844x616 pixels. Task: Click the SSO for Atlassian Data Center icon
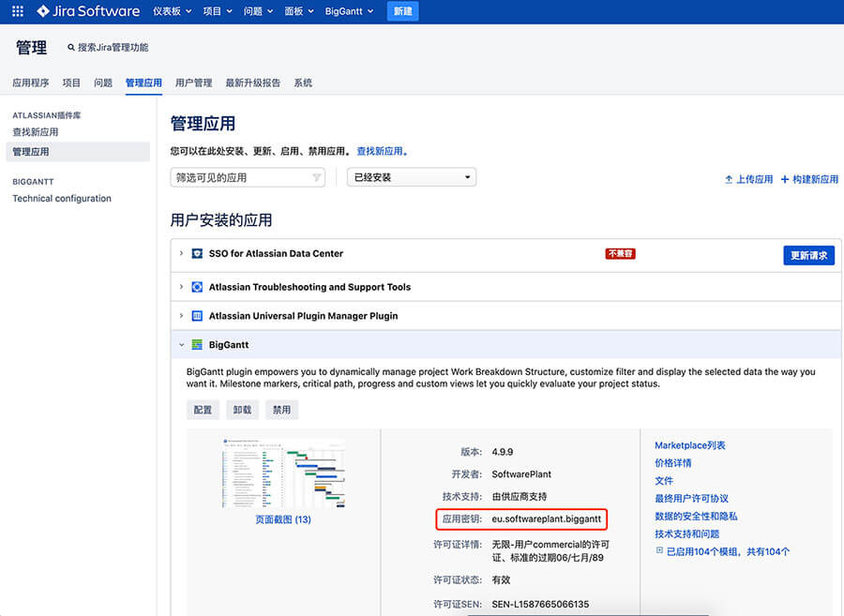pos(197,253)
